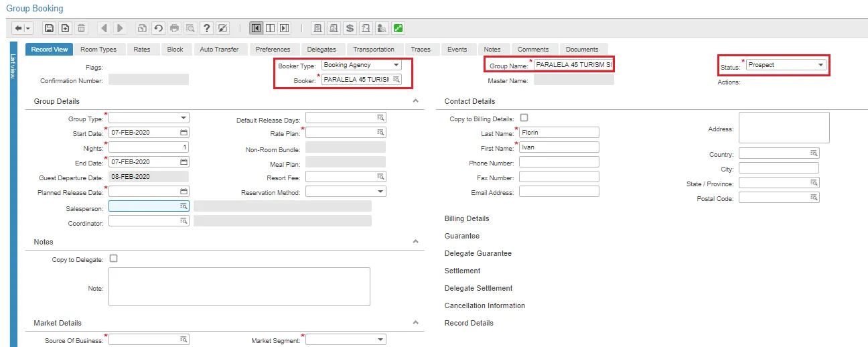The width and height of the screenshot is (868, 347).
Task: Collapse the Notes section
Action: pos(415,242)
